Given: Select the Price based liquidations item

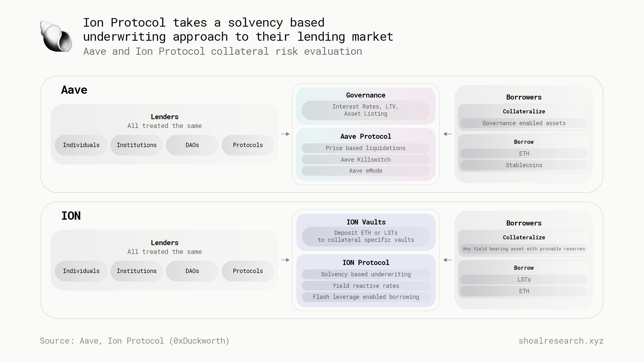Looking at the screenshot, I should click(x=366, y=148).
